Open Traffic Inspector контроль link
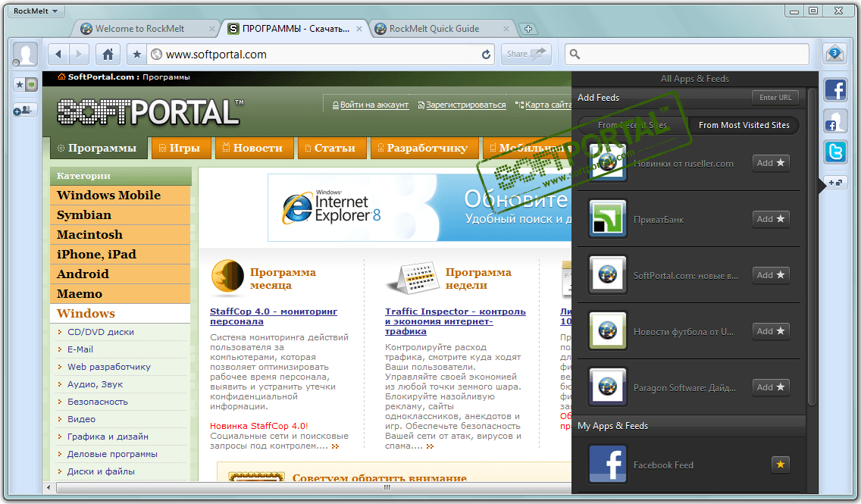861x504 pixels. coord(456,321)
